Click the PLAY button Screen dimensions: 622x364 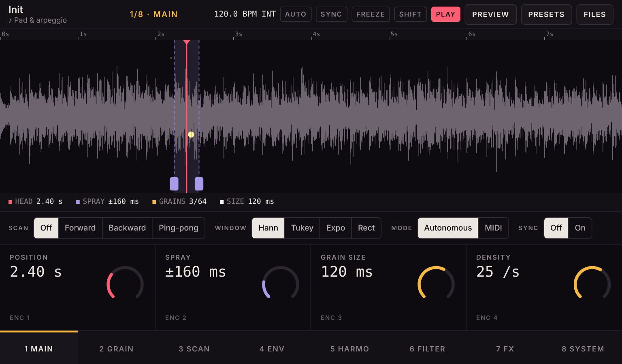[445, 14]
